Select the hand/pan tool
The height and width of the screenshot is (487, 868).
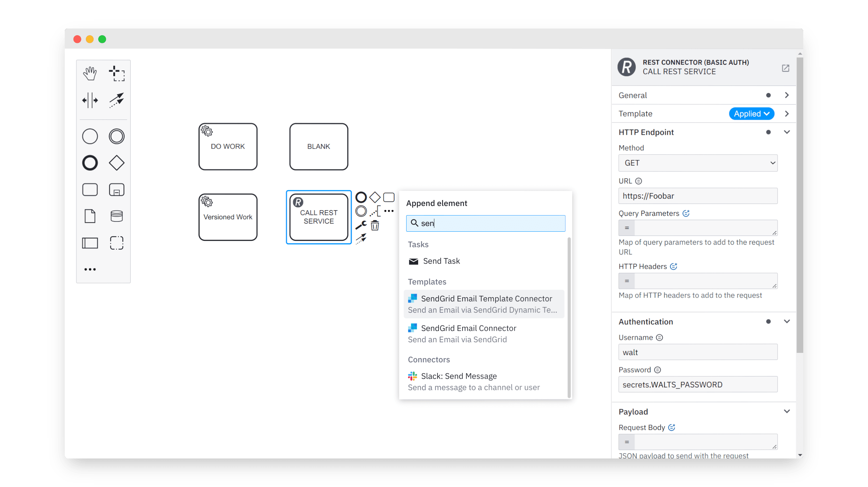pos(90,73)
